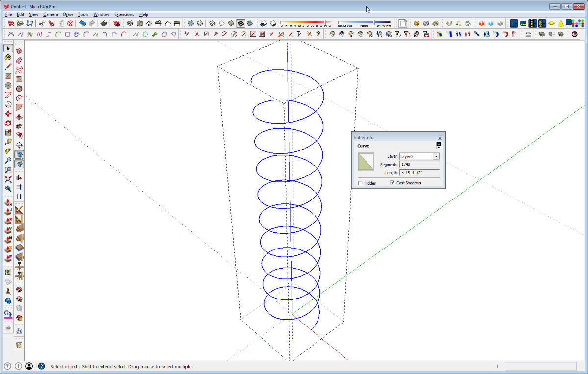Select the Rotate tool
Viewport: 588px width, 374px height.
(x=8, y=123)
